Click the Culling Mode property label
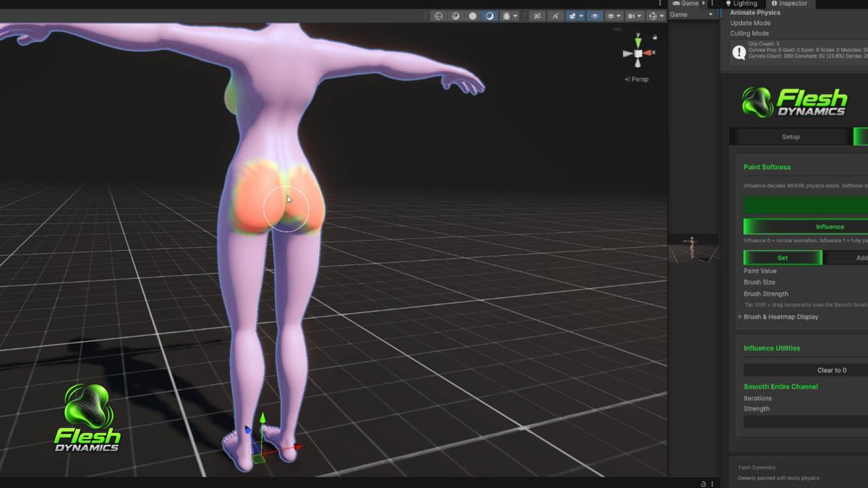Image resolution: width=868 pixels, height=488 pixels. click(x=749, y=33)
